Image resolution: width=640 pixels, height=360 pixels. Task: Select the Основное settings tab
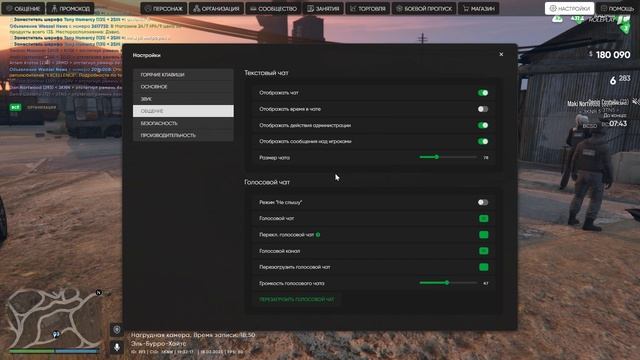(183, 87)
